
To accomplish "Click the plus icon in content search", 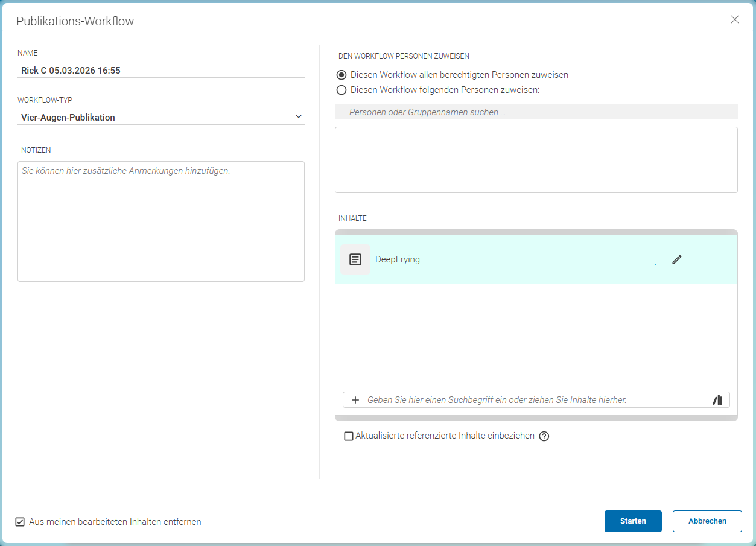I will pyautogui.click(x=355, y=400).
